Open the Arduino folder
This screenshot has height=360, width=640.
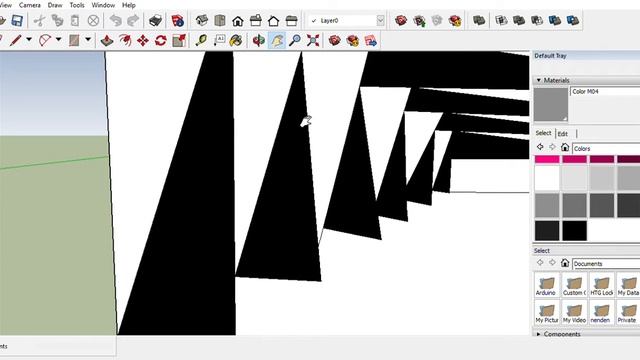tap(546, 285)
